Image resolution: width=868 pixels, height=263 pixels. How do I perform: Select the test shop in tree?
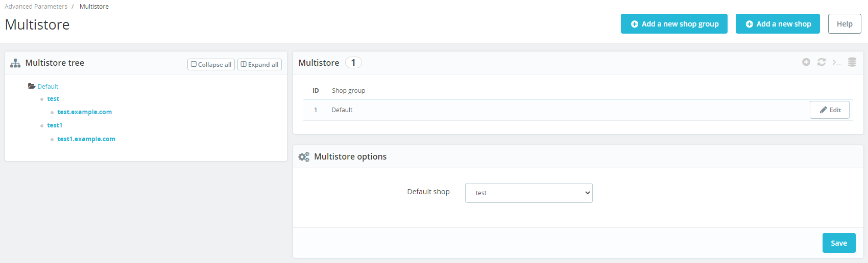click(53, 99)
